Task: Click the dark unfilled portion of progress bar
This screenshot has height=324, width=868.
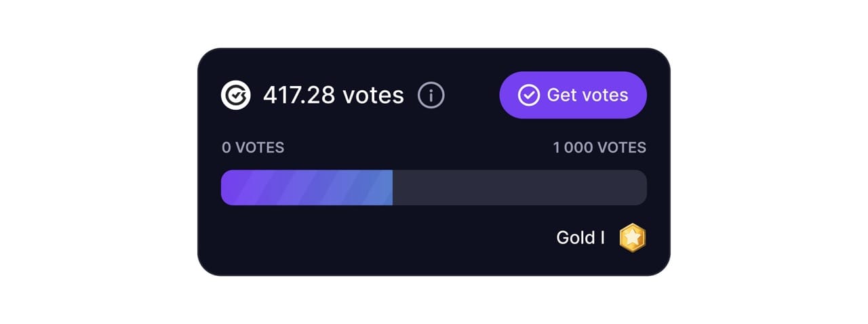Action: [520, 188]
